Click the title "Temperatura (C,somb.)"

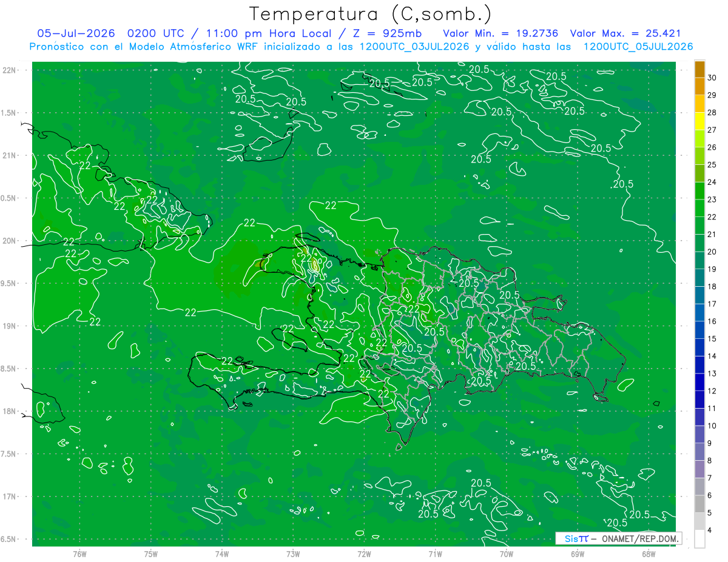coord(371,15)
